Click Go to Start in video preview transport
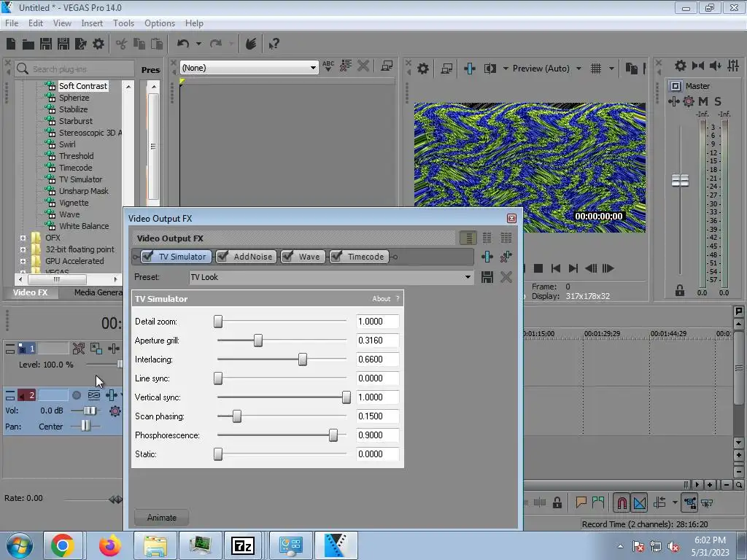Viewport: 747px width, 560px height. (555, 268)
